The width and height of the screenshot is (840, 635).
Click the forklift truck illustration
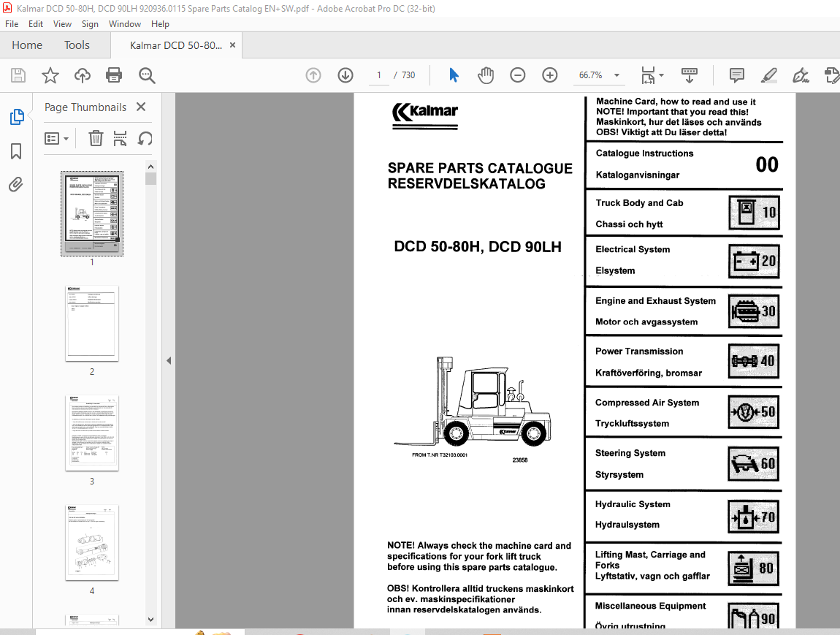pos(473,403)
